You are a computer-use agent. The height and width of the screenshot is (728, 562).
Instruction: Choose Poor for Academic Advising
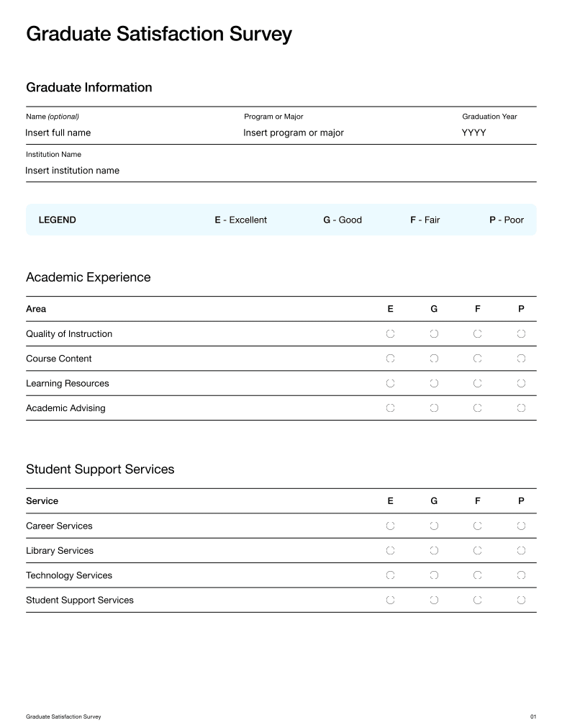coord(521,408)
